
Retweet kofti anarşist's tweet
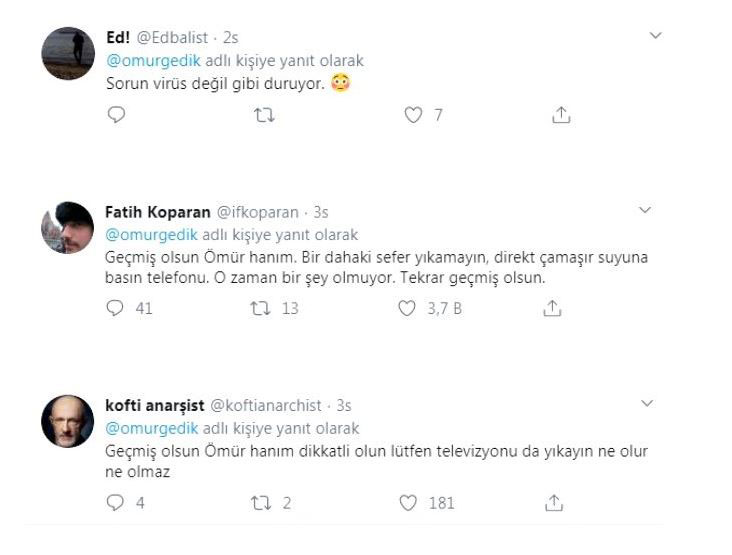click(260, 502)
